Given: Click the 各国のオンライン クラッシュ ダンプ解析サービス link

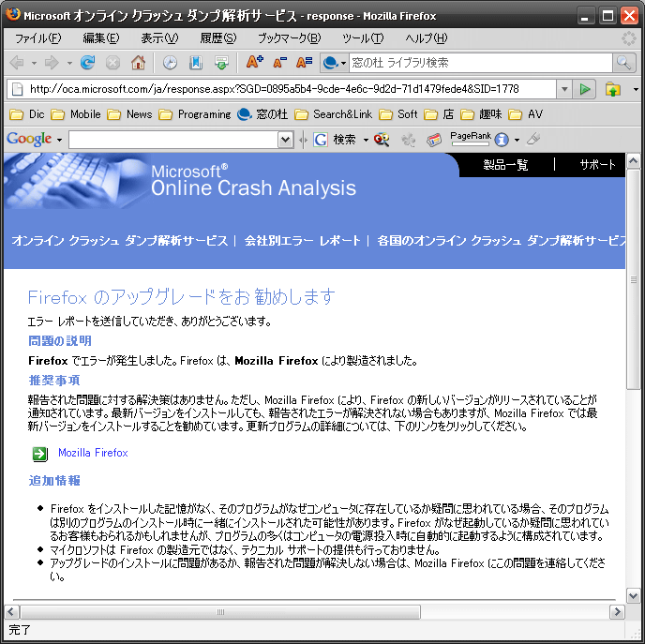Looking at the screenshot, I should coord(501,241).
